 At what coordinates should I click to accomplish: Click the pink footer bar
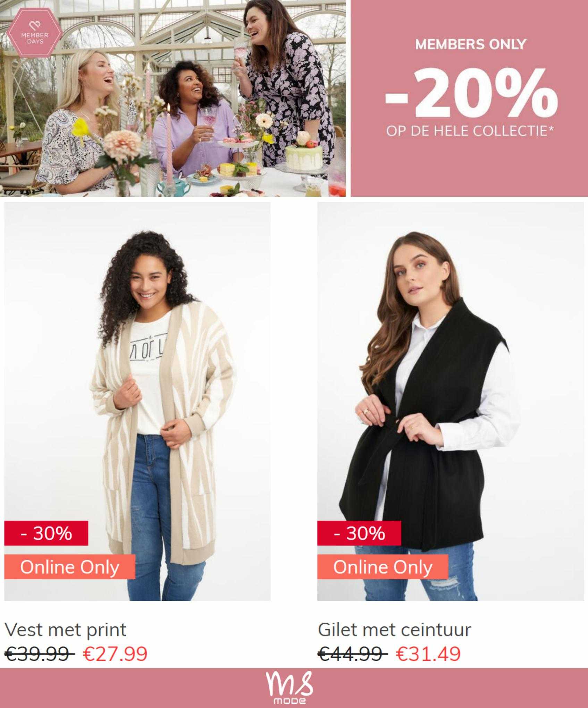pos(294,688)
